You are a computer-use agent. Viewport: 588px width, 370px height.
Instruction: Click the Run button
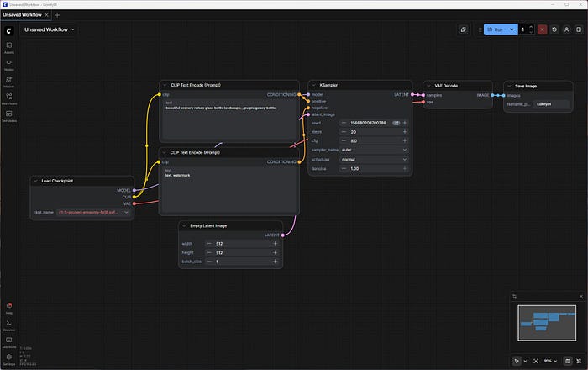coord(496,29)
